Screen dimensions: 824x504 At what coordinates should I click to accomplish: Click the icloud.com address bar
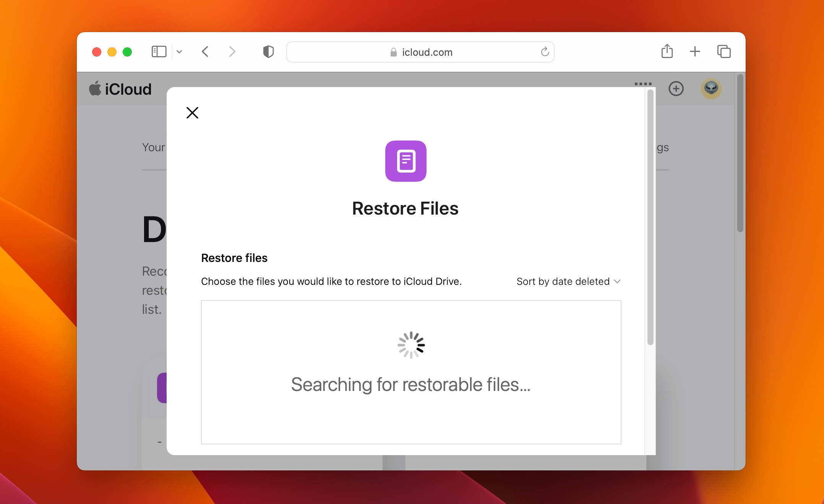tap(420, 52)
